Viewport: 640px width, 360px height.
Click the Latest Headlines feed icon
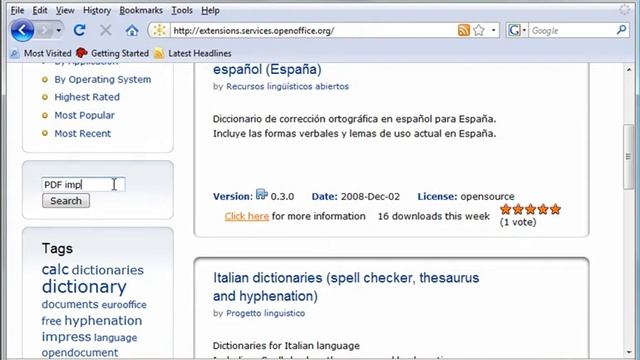[x=159, y=53]
